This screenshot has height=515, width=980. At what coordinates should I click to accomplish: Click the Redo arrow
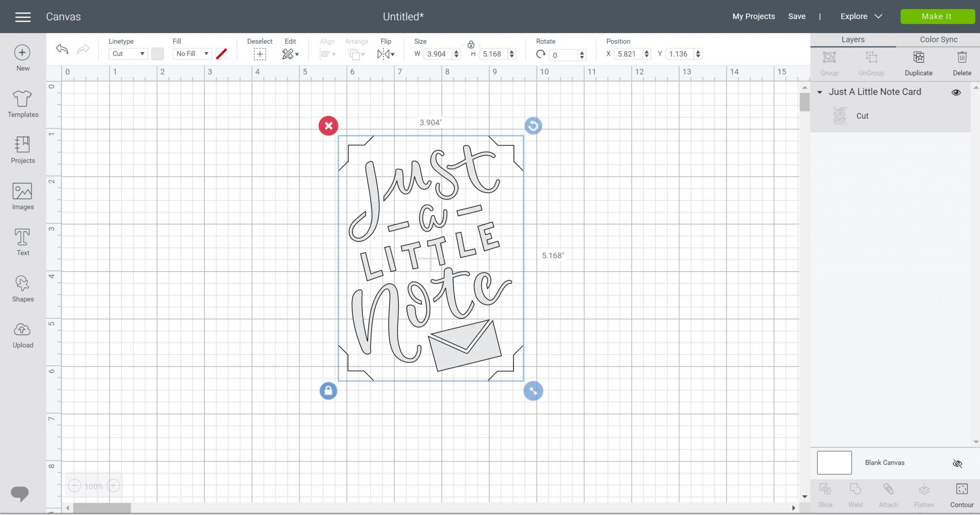(83, 49)
